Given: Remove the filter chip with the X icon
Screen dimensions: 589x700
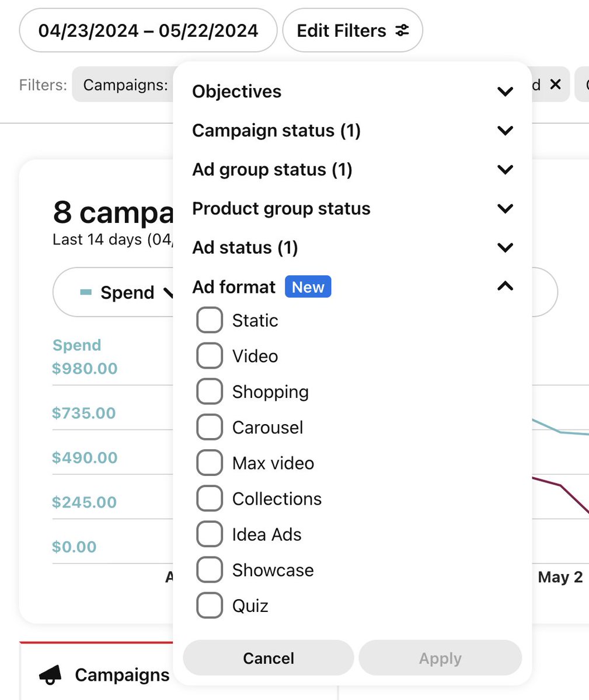Looking at the screenshot, I should pos(555,85).
